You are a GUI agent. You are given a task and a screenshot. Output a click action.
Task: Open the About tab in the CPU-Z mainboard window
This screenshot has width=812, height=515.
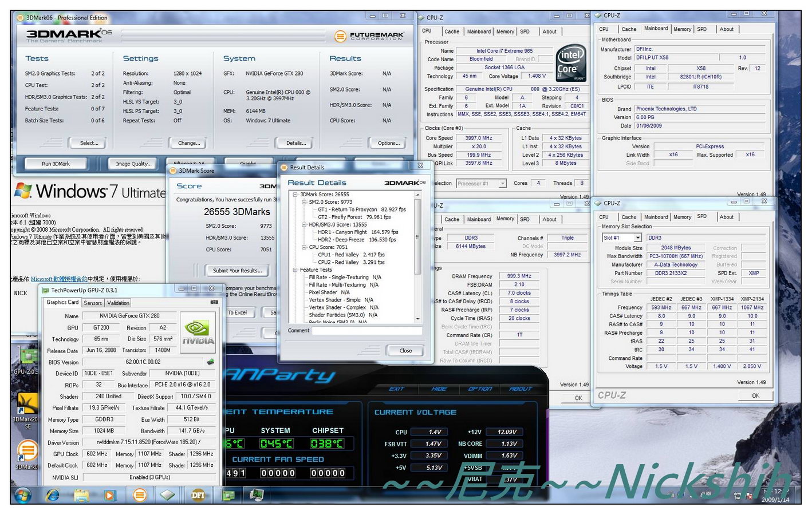pyautogui.click(x=727, y=29)
